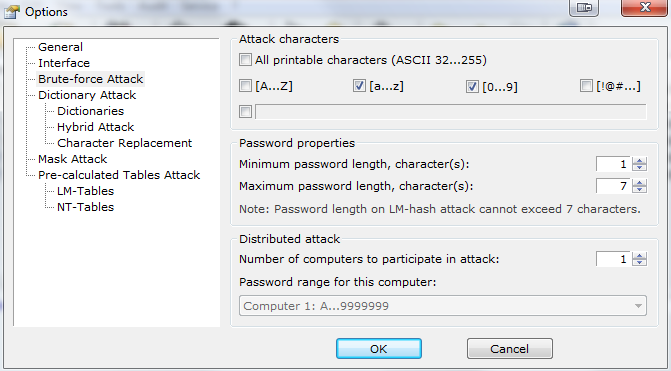Click the Options window title icon
The height and width of the screenshot is (371, 671).
(12, 12)
